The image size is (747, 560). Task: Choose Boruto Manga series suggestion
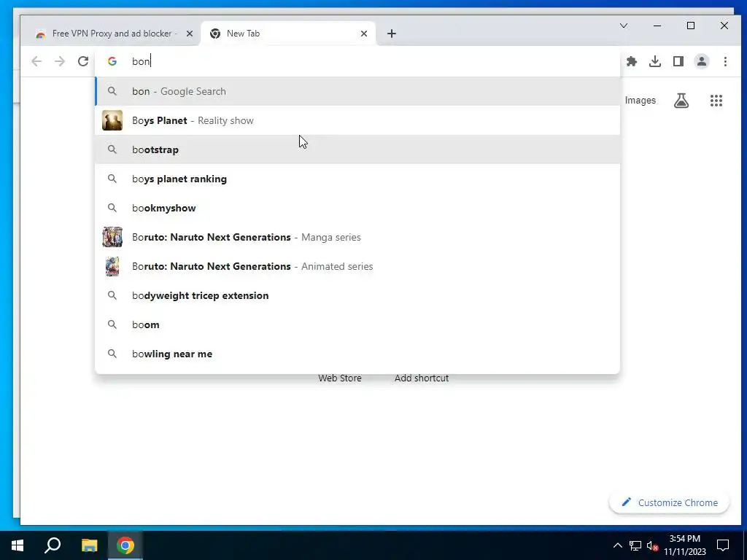[x=357, y=237]
